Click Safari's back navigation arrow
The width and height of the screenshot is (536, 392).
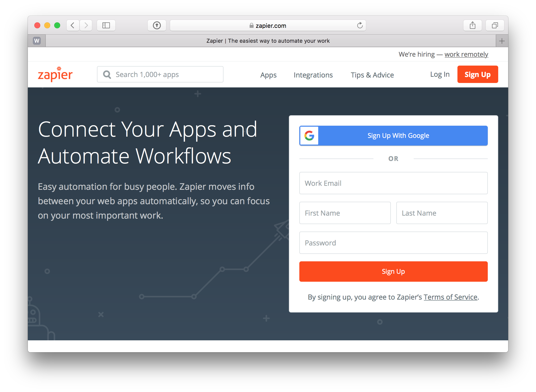[73, 25]
